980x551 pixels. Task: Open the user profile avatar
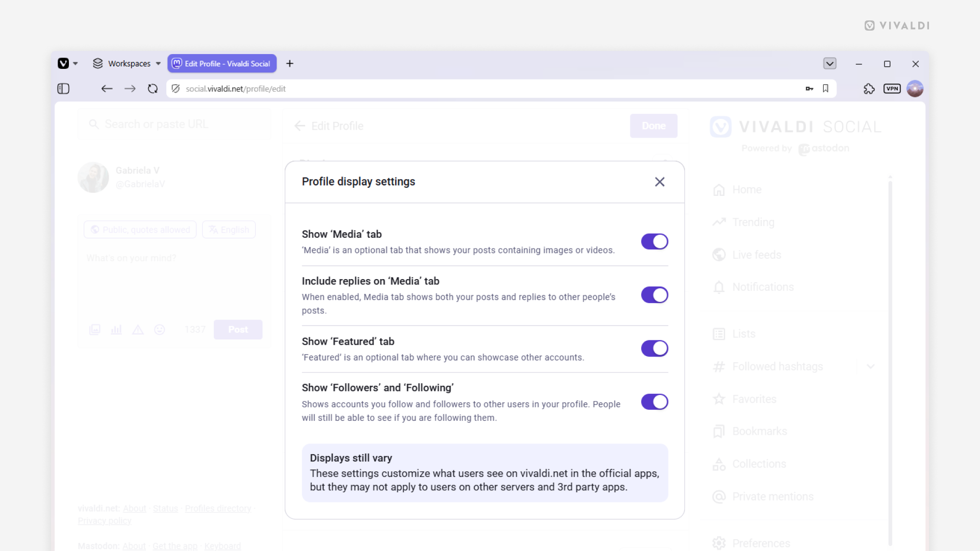pyautogui.click(x=915, y=89)
